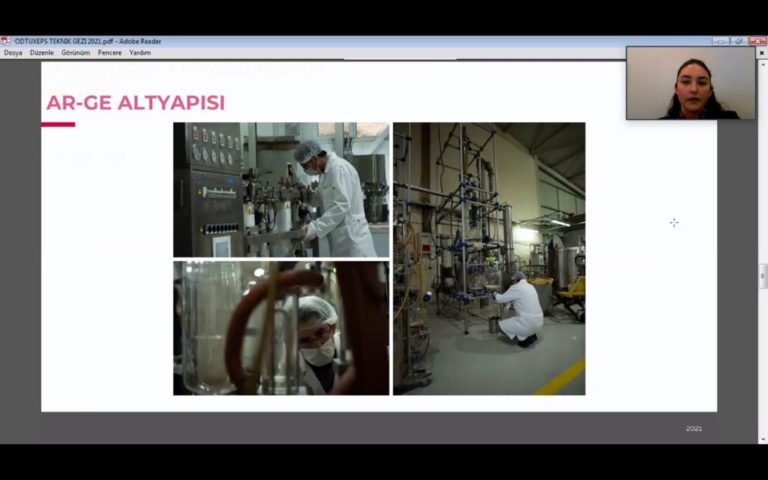
Task: Close Adobe Reader with the red X
Action: [756, 41]
